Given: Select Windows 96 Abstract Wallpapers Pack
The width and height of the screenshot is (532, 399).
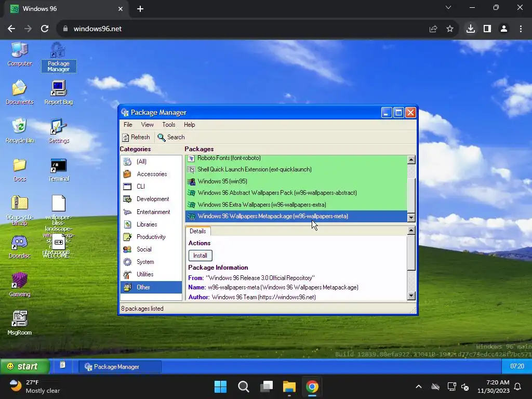Looking at the screenshot, I should tap(296, 193).
